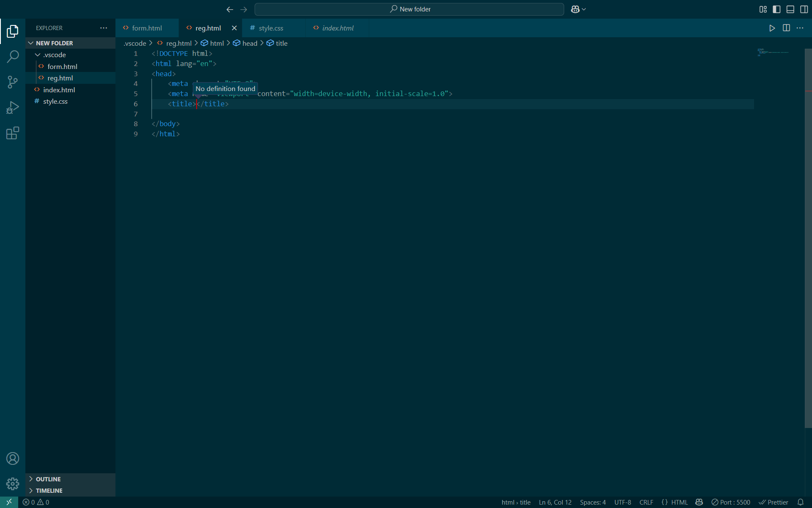The width and height of the screenshot is (812, 508).
Task: Open the Search view in activity bar
Action: (13, 56)
